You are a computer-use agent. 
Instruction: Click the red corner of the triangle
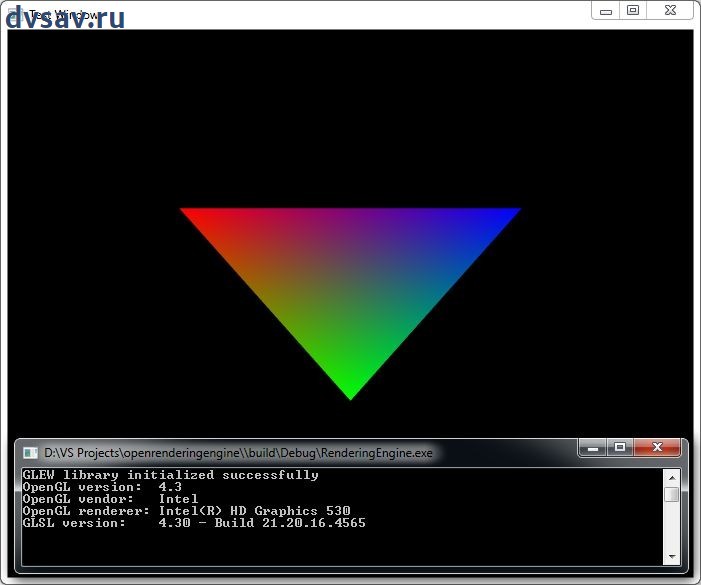click(190, 212)
